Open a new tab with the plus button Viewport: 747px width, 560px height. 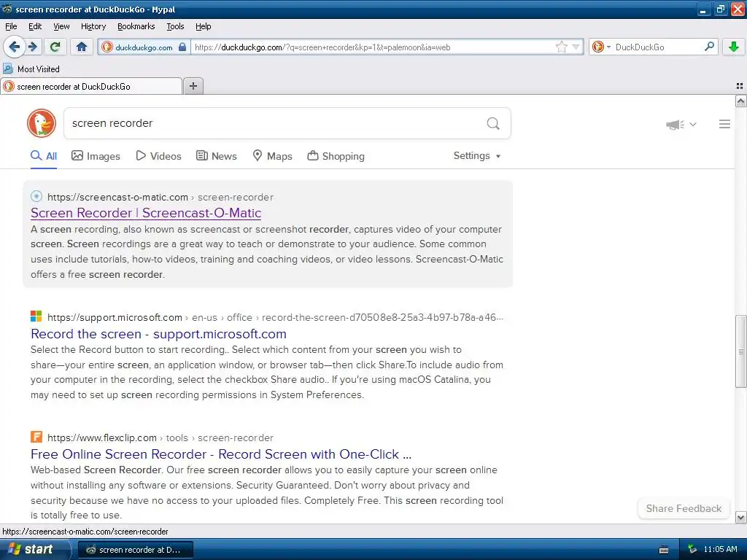[x=193, y=86]
